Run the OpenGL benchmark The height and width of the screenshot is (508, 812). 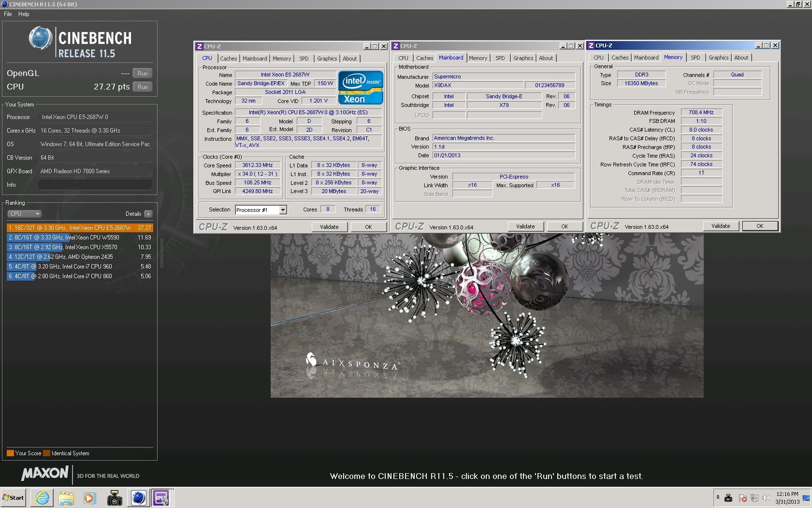pos(143,74)
